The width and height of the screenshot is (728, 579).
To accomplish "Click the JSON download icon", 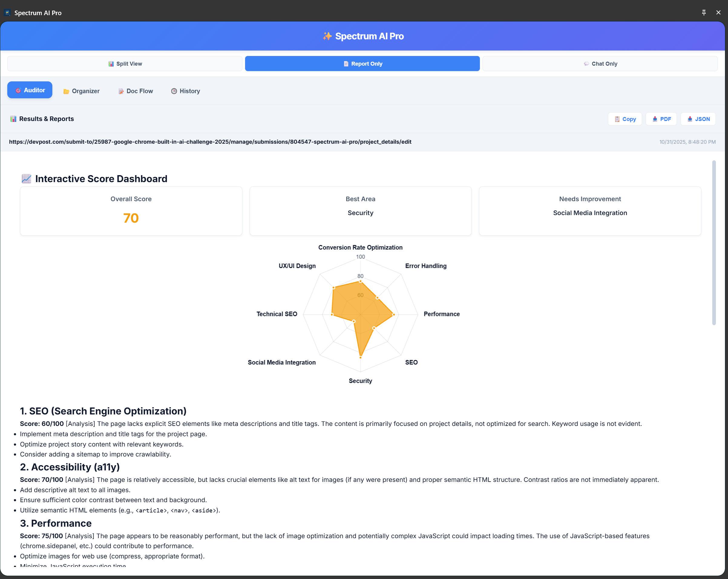I will coord(690,119).
